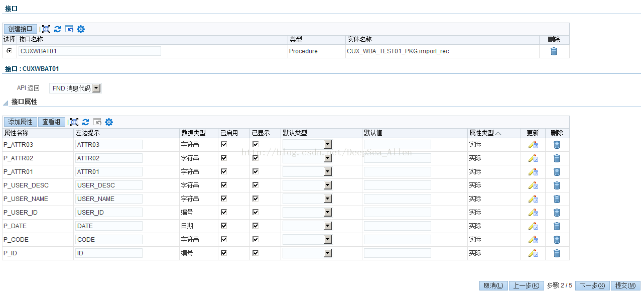This screenshot has width=644, height=294.
Task: Click 左边提示 field containing USER_NAME
Action: point(109,199)
